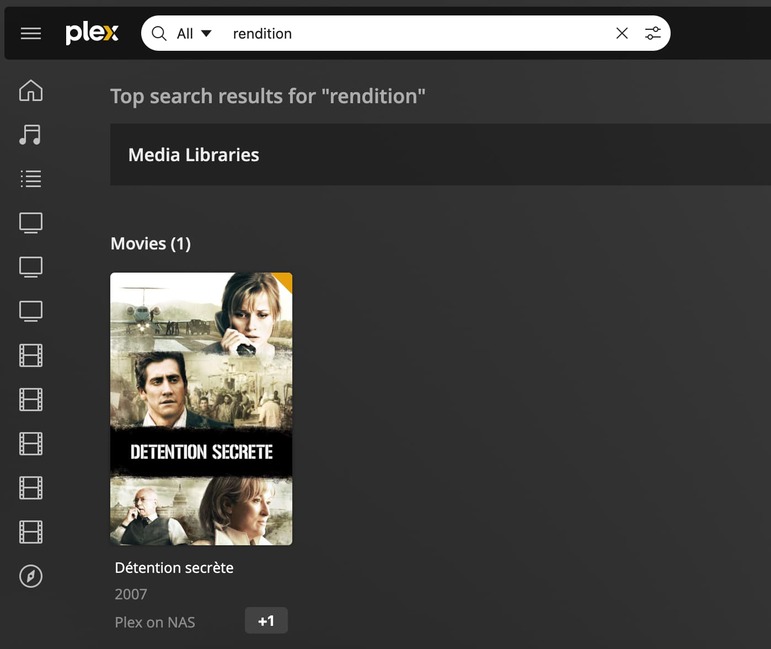Open the Détention secrète poster thumbnail

coord(201,409)
